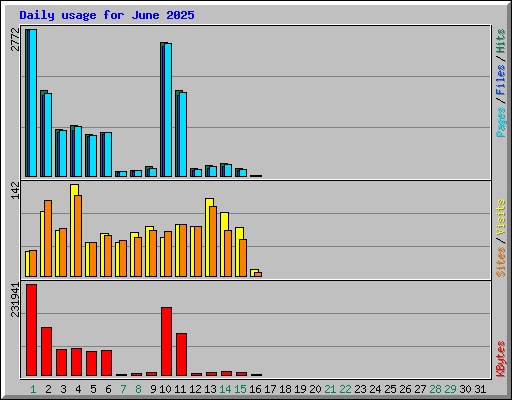Click day 7 on the x-axis

tap(123, 389)
